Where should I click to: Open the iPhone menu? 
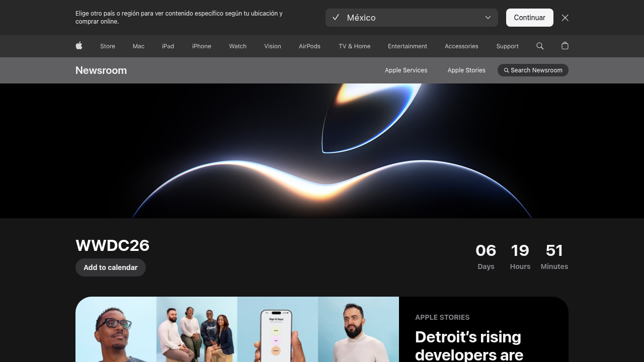202,46
